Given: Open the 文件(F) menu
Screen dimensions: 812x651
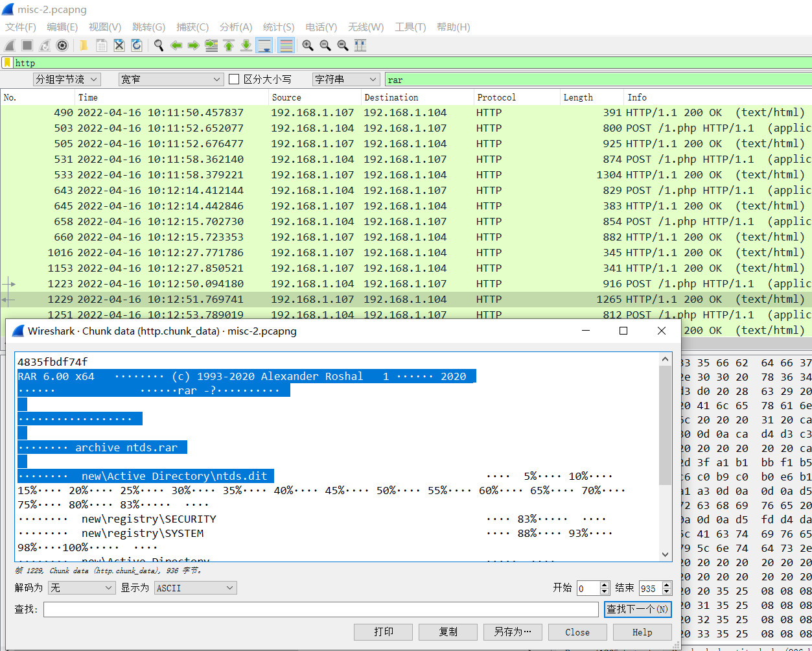Looking at the screenshot, I should coord(21,27).
